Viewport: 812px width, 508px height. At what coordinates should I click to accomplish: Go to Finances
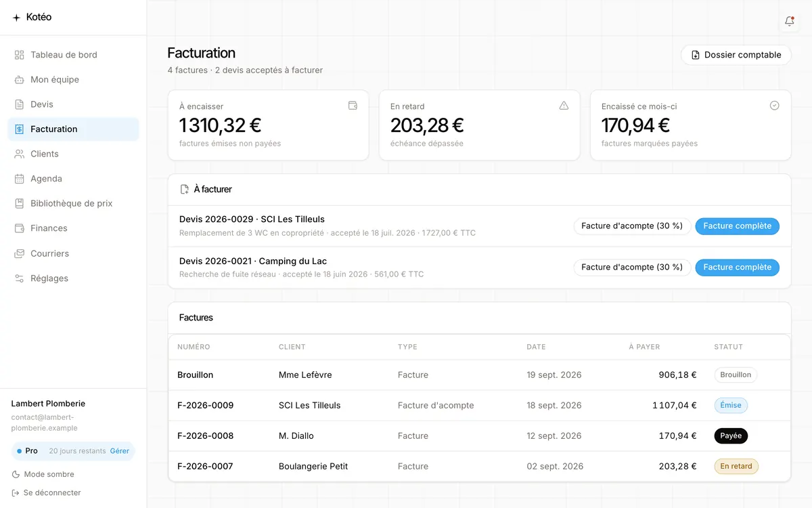coord(73,228)
